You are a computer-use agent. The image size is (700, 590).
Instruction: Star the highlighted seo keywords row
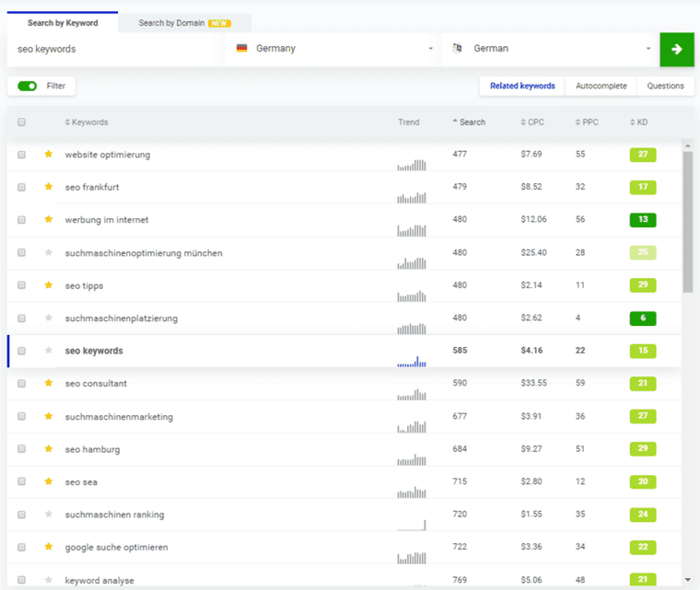click(x=49, y=351)
